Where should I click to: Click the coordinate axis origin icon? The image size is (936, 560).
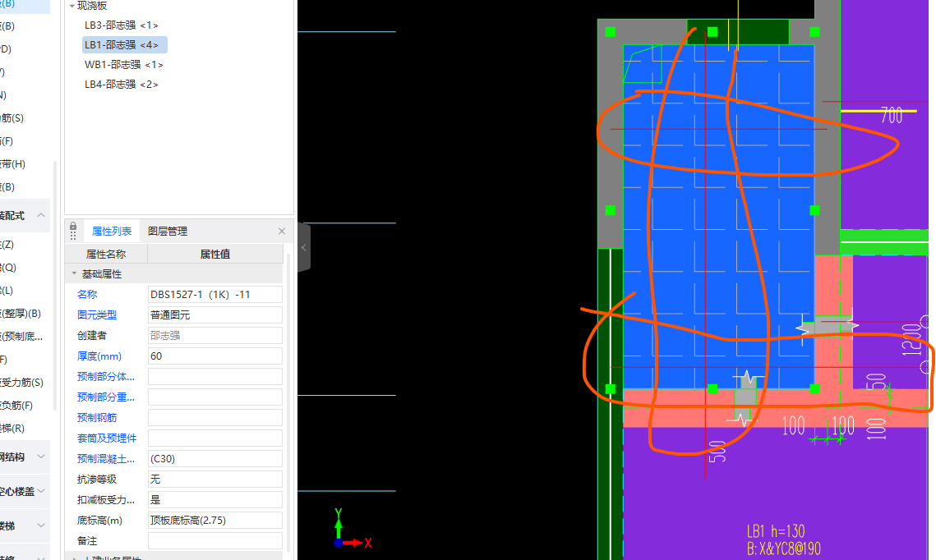pos(339,543)
